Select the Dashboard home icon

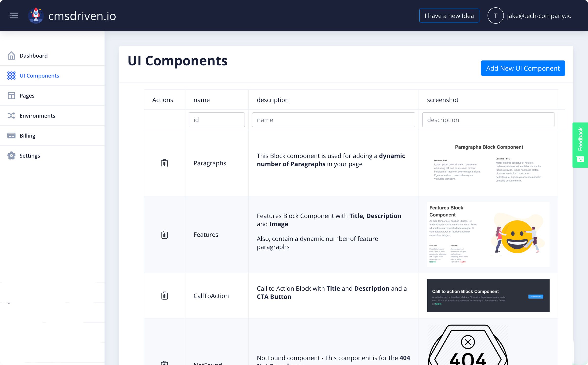pyautogui.click(x=11, y=56)
